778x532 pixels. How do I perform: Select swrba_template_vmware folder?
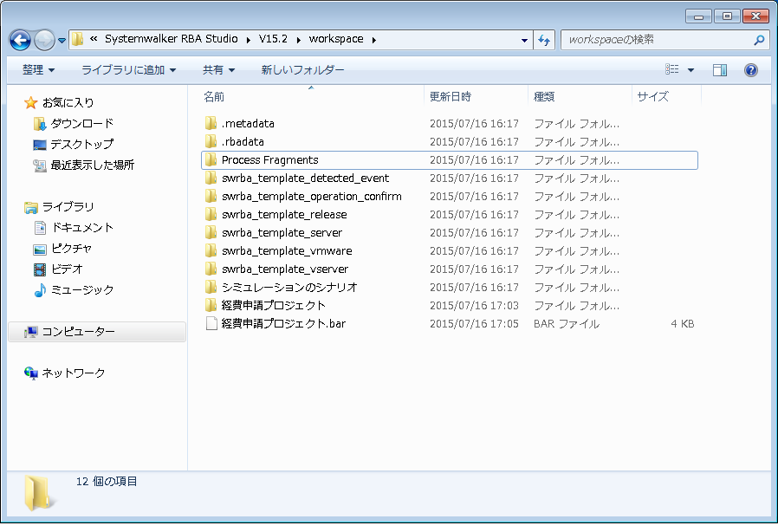pyautogui.click(x=449, y=251)
